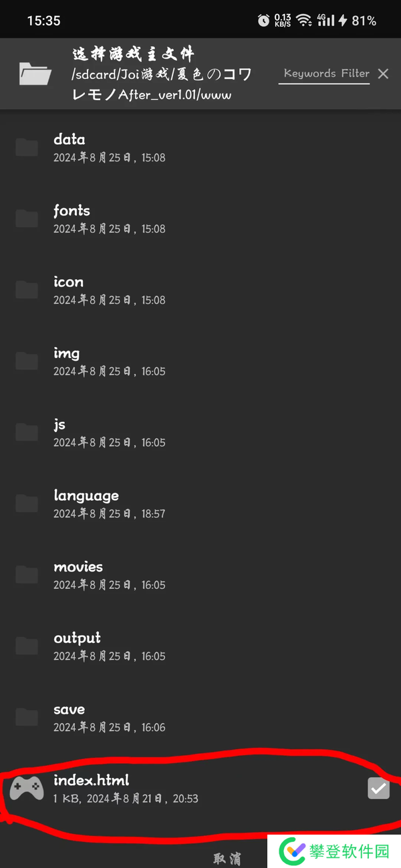The height and width of the screenshot is (868, 401).
Task: Click the icon folder's icon
Action: (x=27, y=290)
